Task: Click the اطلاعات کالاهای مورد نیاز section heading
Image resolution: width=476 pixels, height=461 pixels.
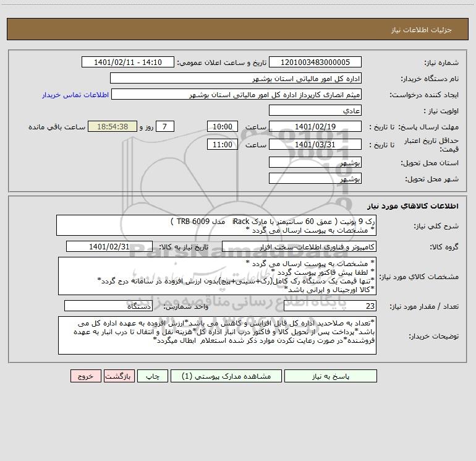Action: tap(413, 206)
